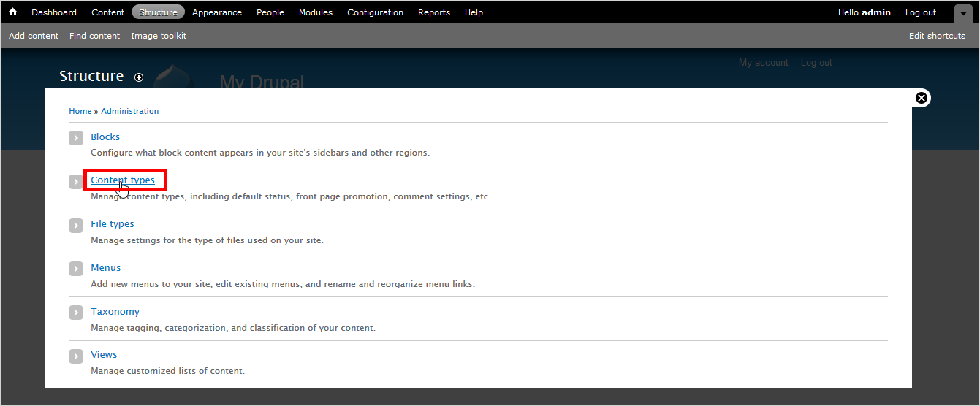Image resolution: width=980 pixels, height=406 pixels.
Task: Click the home icon in admin toolbar
Action: click(12, 12)
